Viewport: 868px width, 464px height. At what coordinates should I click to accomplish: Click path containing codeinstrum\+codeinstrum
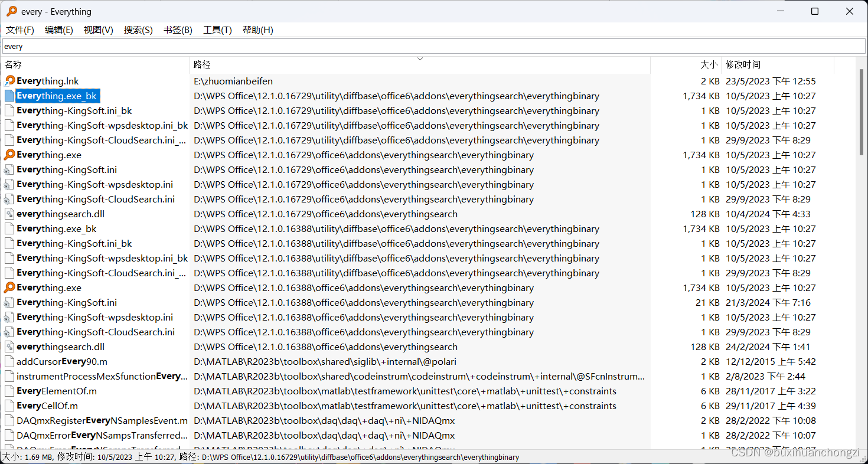[x=419, y=376]
